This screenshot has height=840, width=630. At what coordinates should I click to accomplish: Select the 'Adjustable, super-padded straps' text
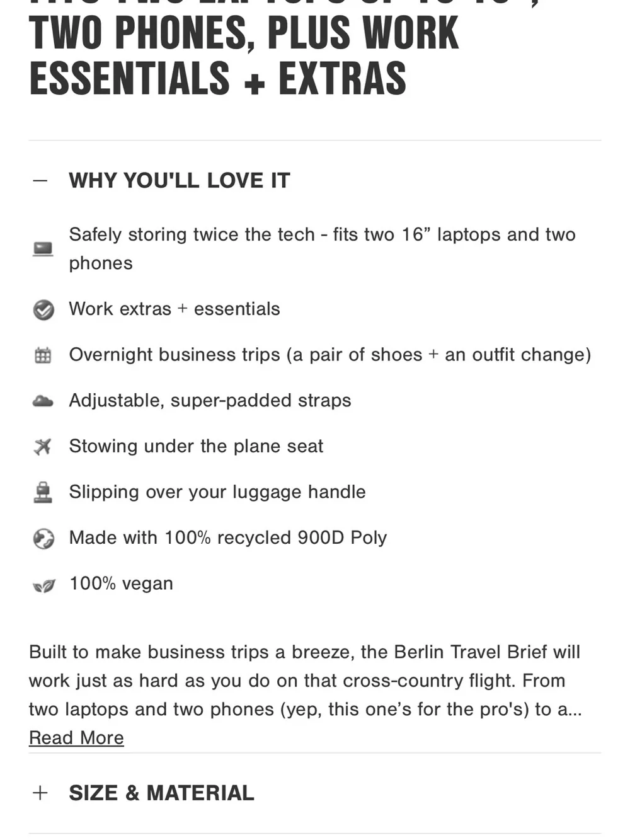(x=210, y=400)
